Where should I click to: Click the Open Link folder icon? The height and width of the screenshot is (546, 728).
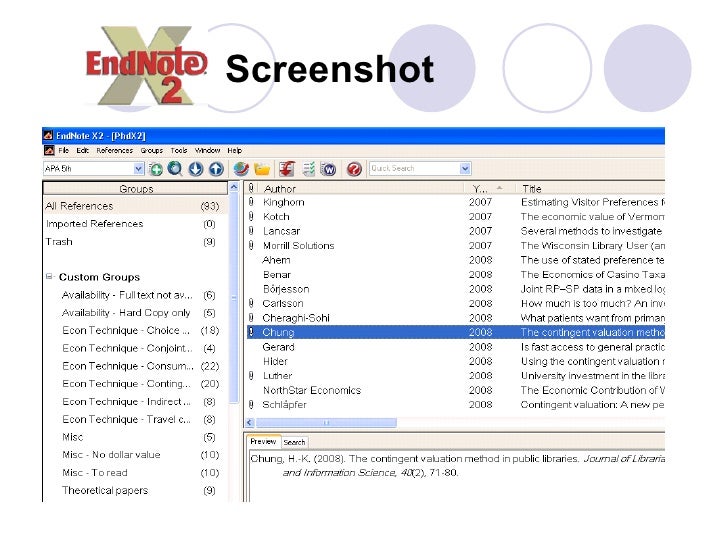point(262,169)
